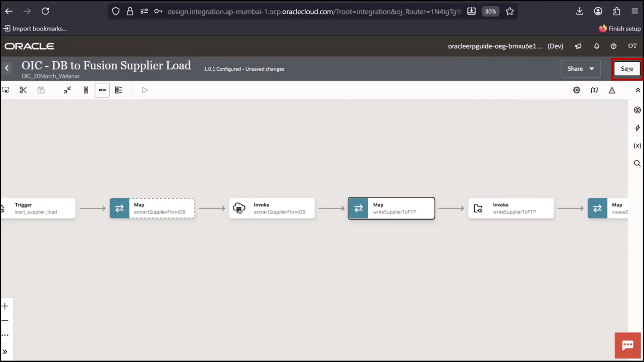Image resolution: width=644 pixels, height=362 pixels.
Task: Click Finish setup in bookmarks bar
Action: pyautogui.click(x=620, y=29)
